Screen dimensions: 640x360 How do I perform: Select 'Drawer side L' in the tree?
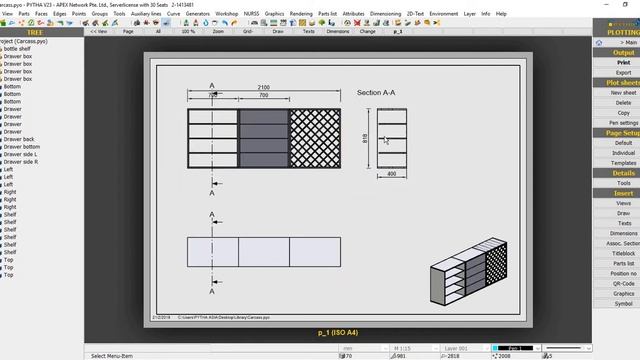(x=20, y=154)
